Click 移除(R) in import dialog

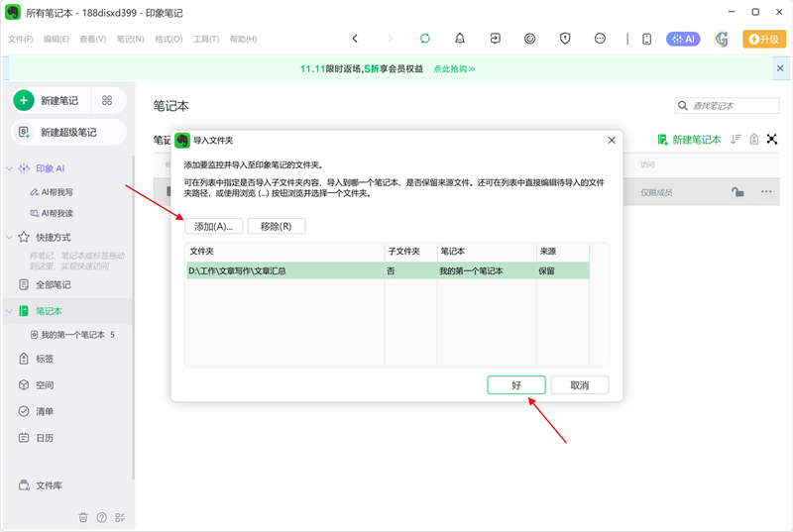click(277, 226)
